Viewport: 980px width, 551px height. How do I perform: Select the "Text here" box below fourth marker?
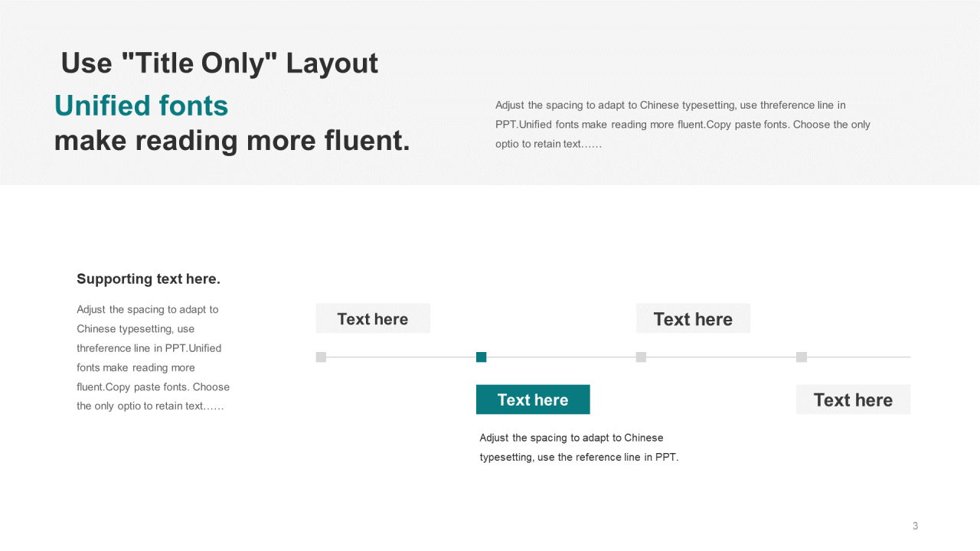click(x=853, y=399)
